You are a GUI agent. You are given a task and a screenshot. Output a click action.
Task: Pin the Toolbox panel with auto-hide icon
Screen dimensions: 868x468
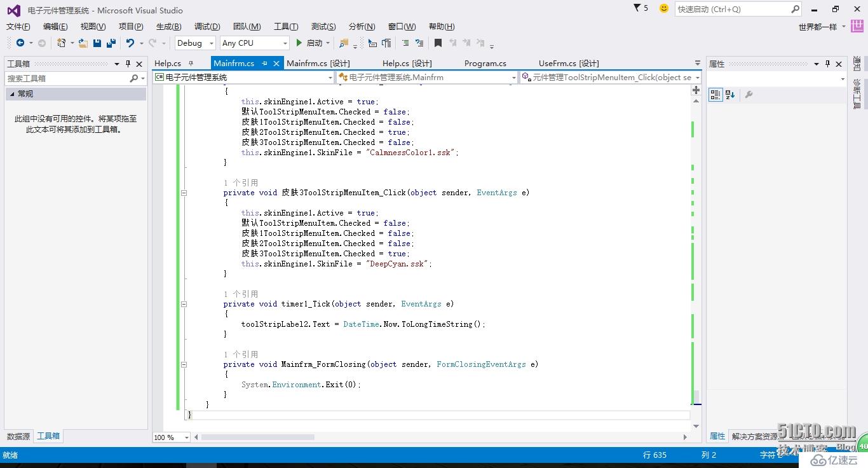tap(128, 64)
